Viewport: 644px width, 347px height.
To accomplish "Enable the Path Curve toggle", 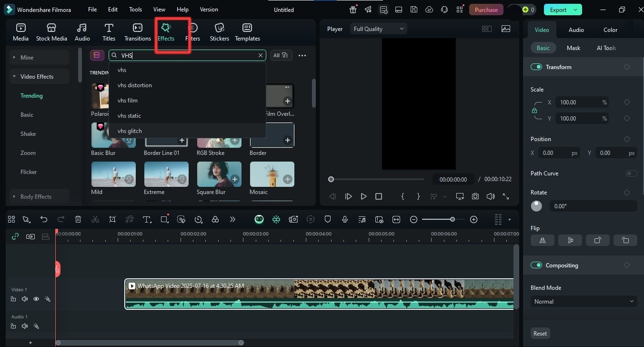I will [631, 173].
